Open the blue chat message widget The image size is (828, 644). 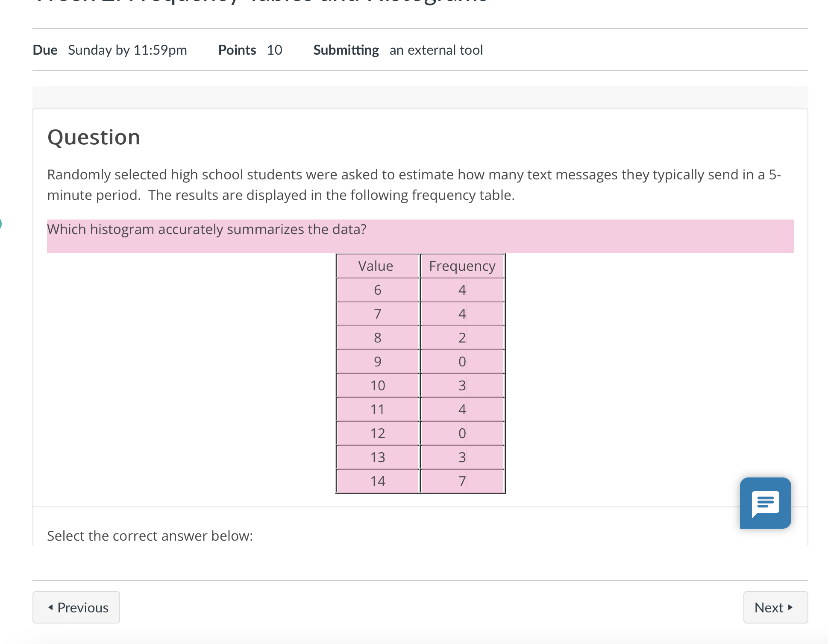(x=765, y=503)
